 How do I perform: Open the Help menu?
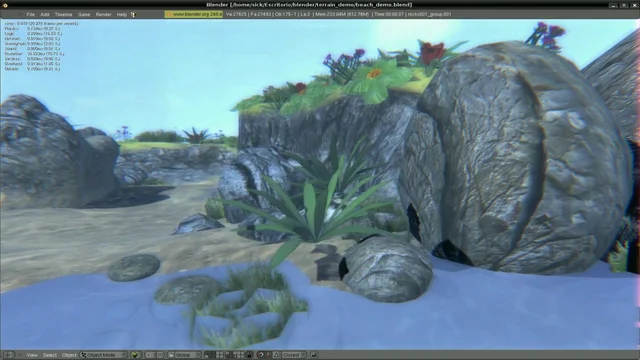click(122, 14)
